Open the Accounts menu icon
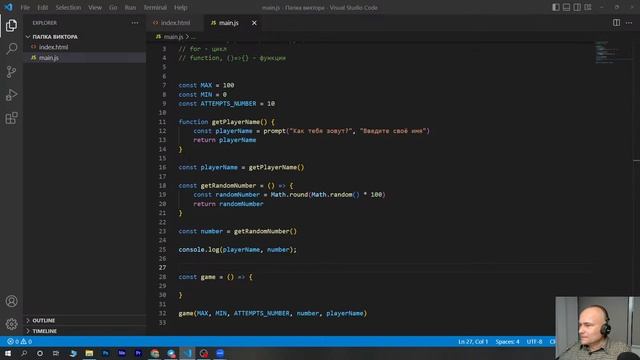Screen dimensions: 640x360 coord(11,301)
